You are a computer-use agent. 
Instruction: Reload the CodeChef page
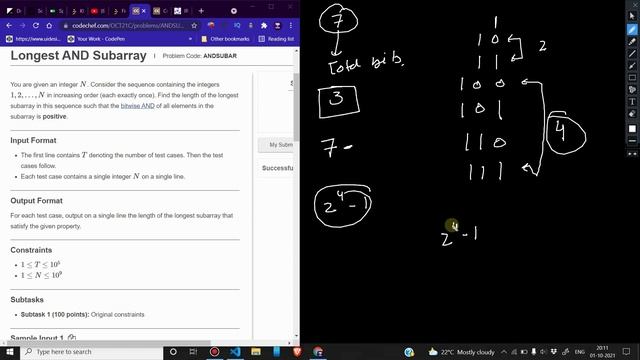click(36, 25)
